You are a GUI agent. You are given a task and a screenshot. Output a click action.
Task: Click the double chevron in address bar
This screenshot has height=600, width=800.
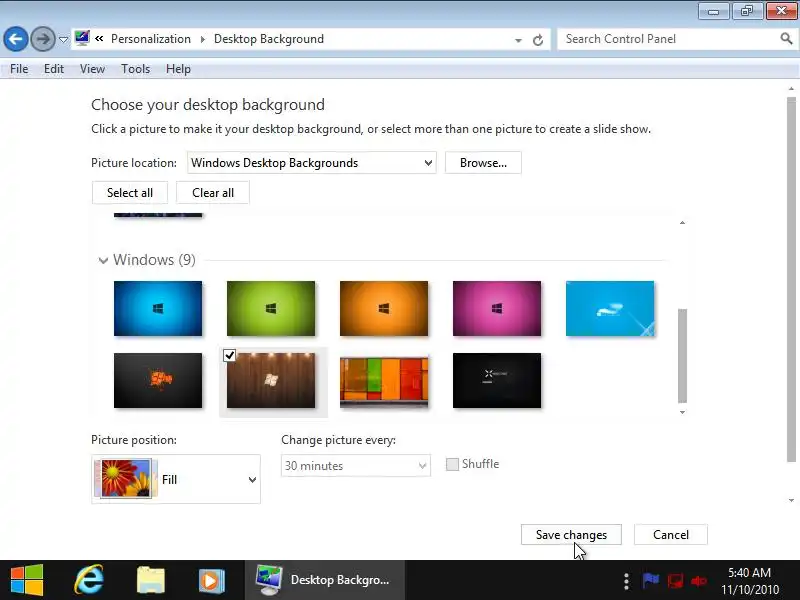[x=99, y=38]
